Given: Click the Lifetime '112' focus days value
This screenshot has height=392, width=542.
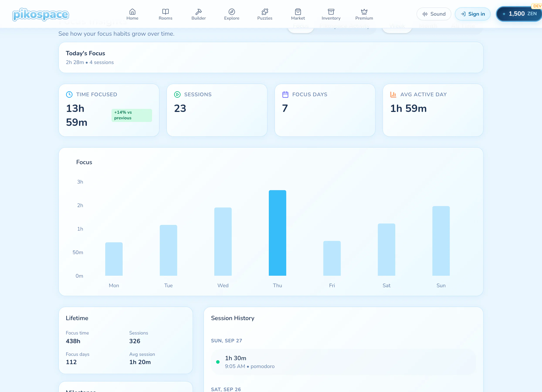Looking at the screenshot, I should click(71, 362).
